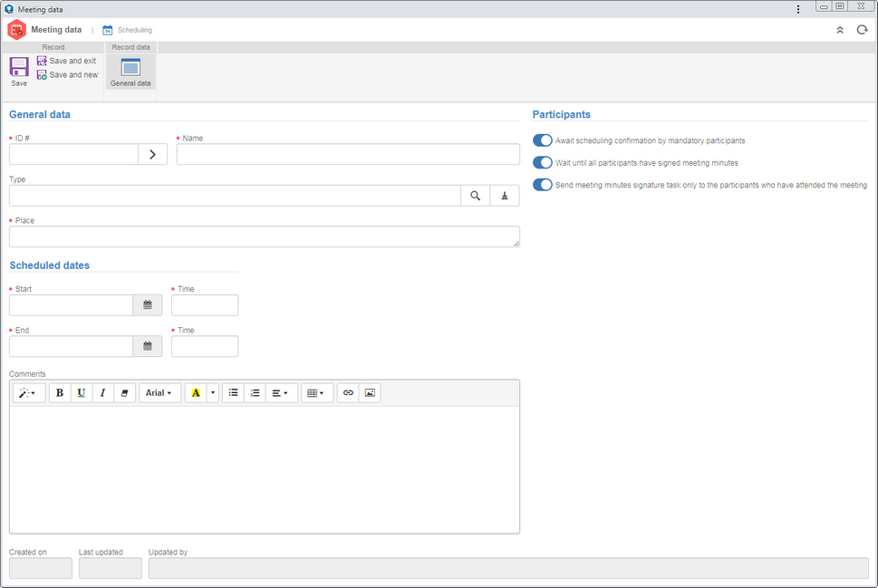Select the Record data ribbon group label
Screen dimensions: 878x588
(x=130, y=47)
